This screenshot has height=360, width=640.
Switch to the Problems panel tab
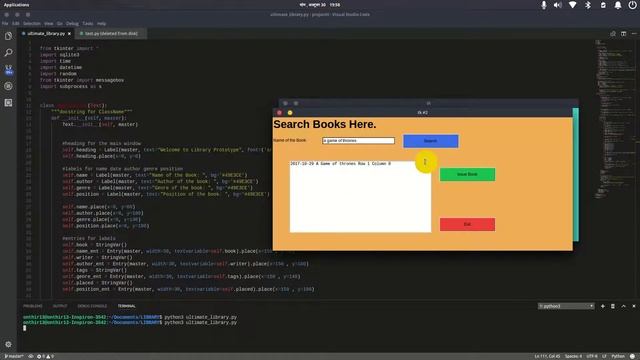pyautogui.click(x=33, y=306)
